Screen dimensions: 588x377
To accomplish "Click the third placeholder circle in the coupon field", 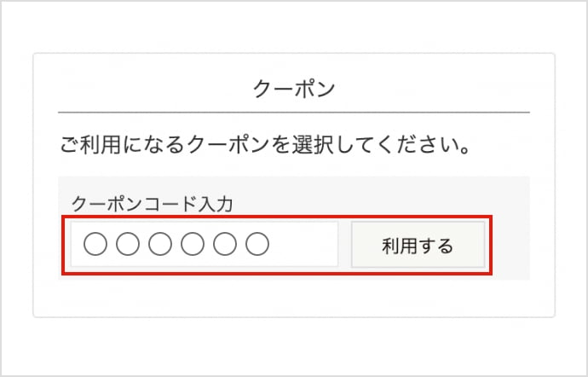I will tap(159, 246).
